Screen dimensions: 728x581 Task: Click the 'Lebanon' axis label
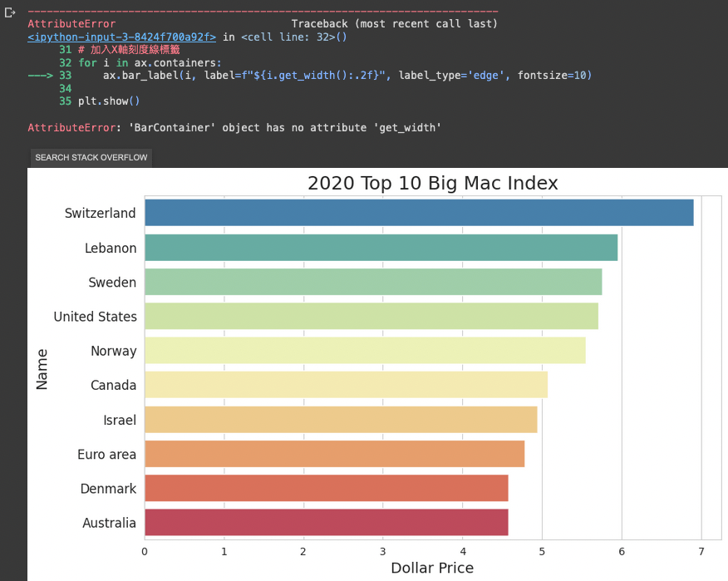[111, 248]
